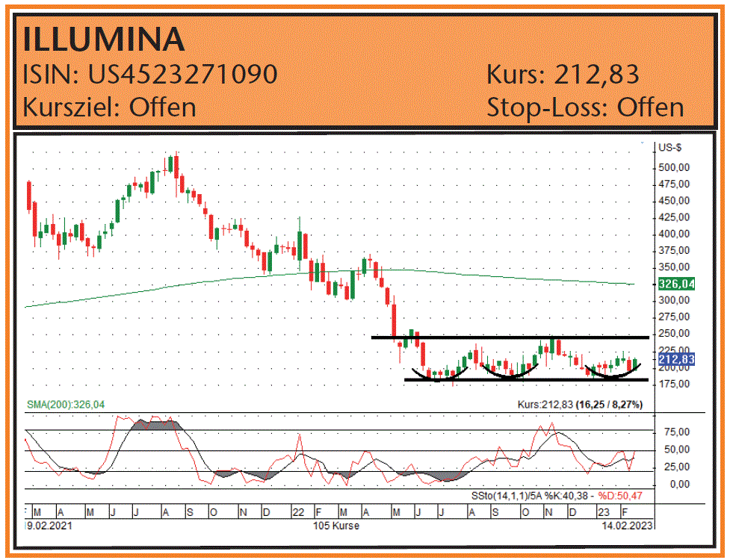This screenshot has width=730, height=560.
Task: Select the 350,00 price axis label
Action: coord(674,267)
